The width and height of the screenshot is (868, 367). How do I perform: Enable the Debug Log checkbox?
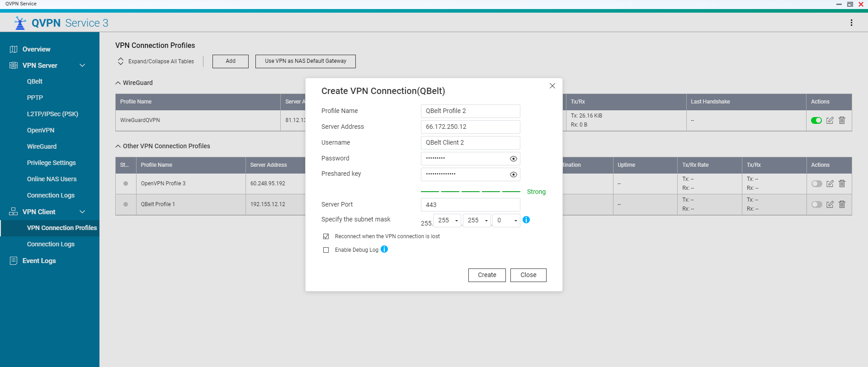pos(326,250)
